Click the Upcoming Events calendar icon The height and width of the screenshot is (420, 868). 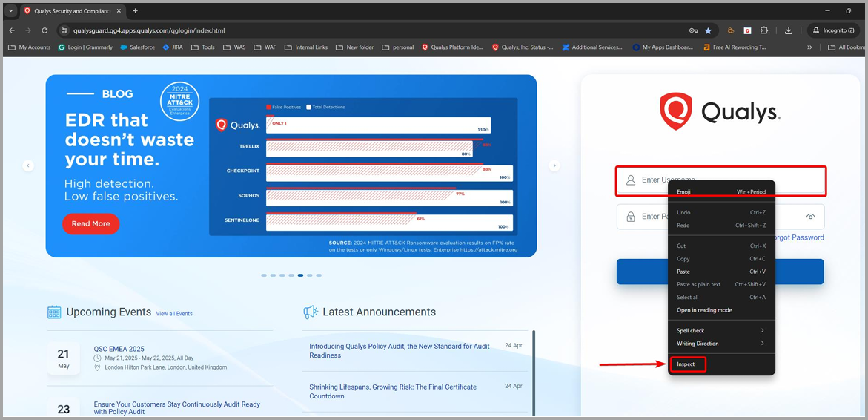(54, 312)
